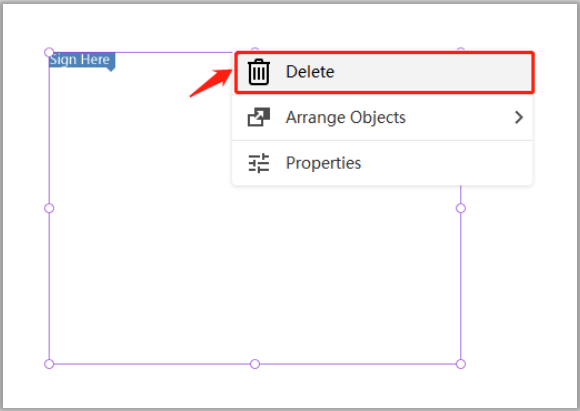This screenshot has width=580, height=411.
Task: Click blank page area outside the signature box
Action: [x=518, y=296]
